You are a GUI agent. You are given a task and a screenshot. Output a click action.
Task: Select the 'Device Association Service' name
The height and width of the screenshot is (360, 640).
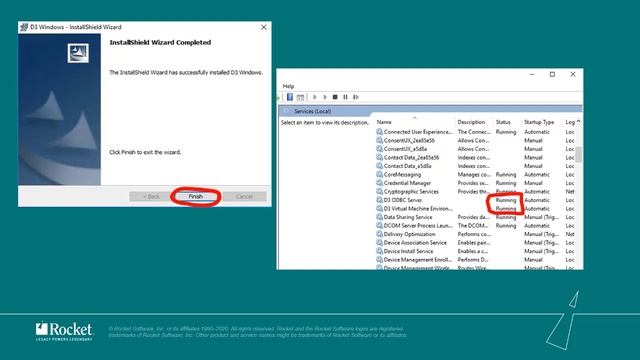(415, 243)
